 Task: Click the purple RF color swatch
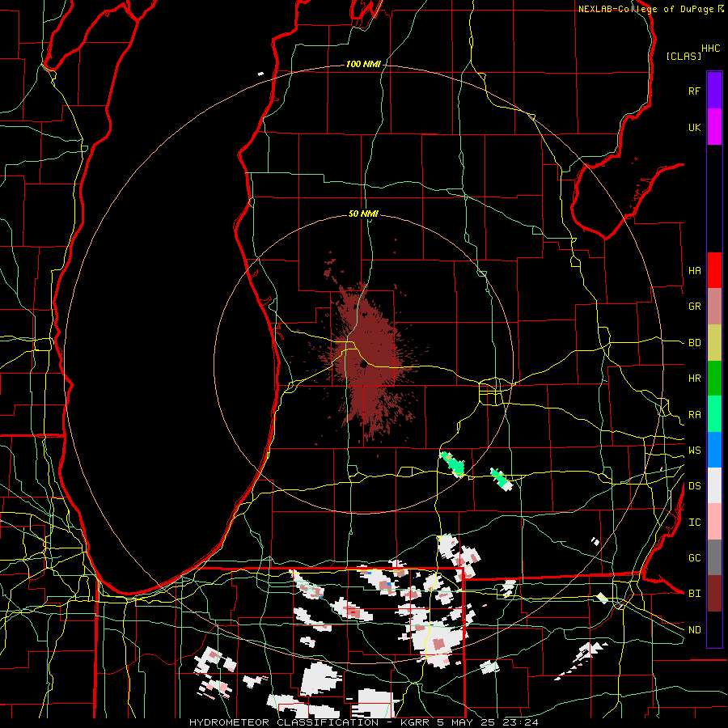click(714, 91)
